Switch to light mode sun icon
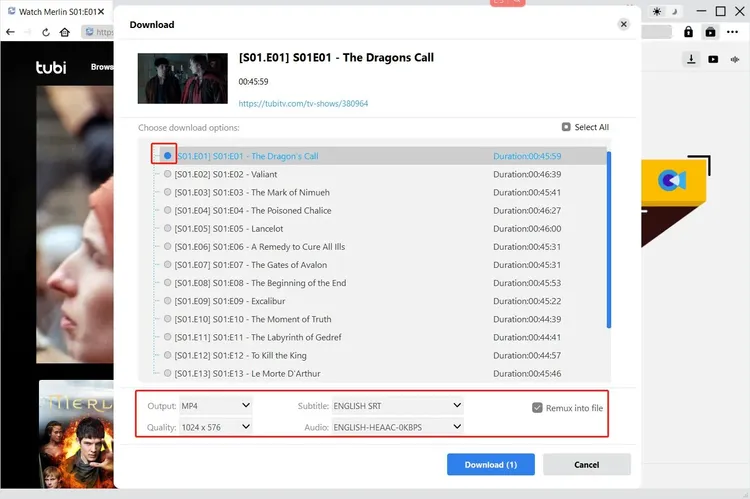 coord(657,11)
